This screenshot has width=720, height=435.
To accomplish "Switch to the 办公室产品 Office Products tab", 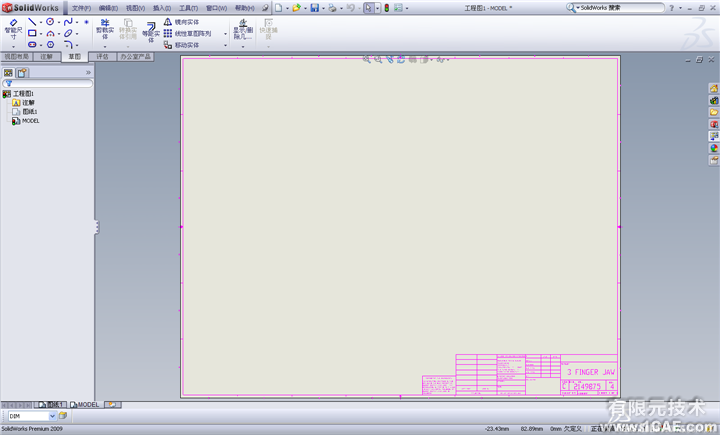I will [135, 56].
